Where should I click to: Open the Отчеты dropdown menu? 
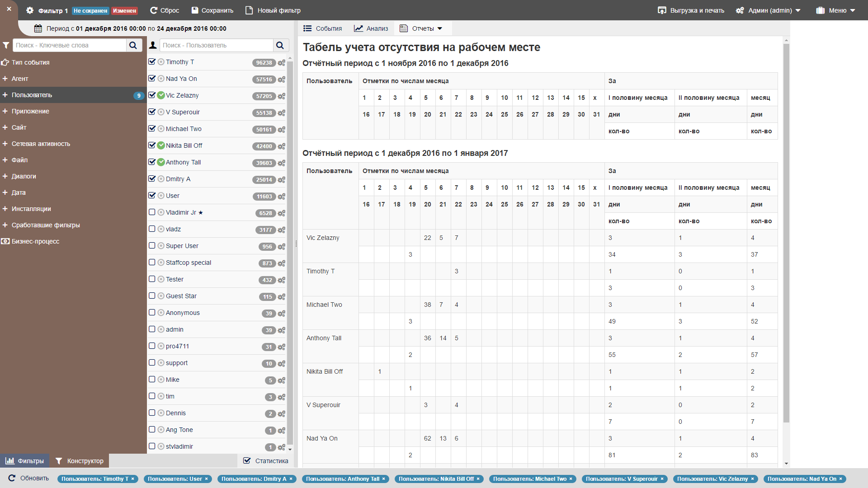pos(423,28)
